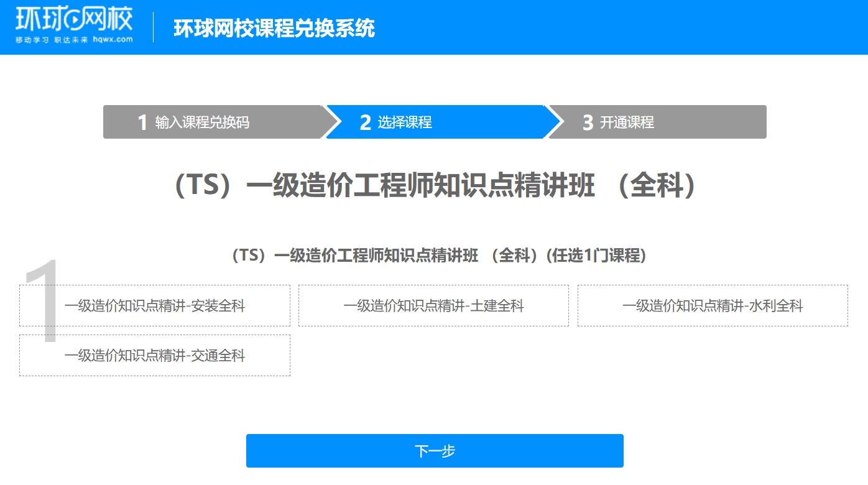Screen dimensions: 868x485
Task: Click the 环球网校课程兑换系统 header title
Action: [274, 29]
